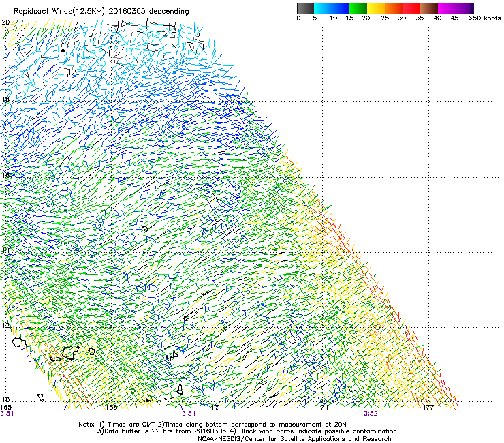504x443 pixels.
Task: Pick the green 15-20 knots legend segment
Action: pos(358,8)
